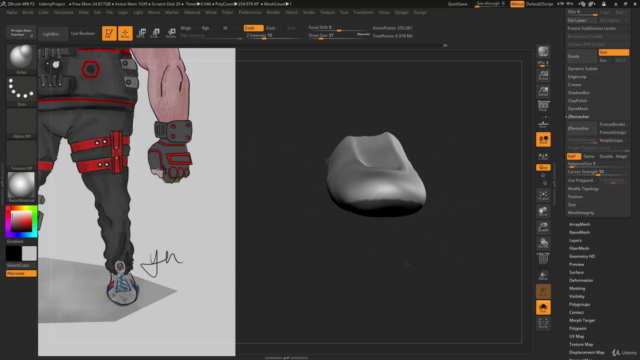The image size is (640, 360).
Task: Click the QuickSave button
Action: pyautogui.click(x=458, y=4)
